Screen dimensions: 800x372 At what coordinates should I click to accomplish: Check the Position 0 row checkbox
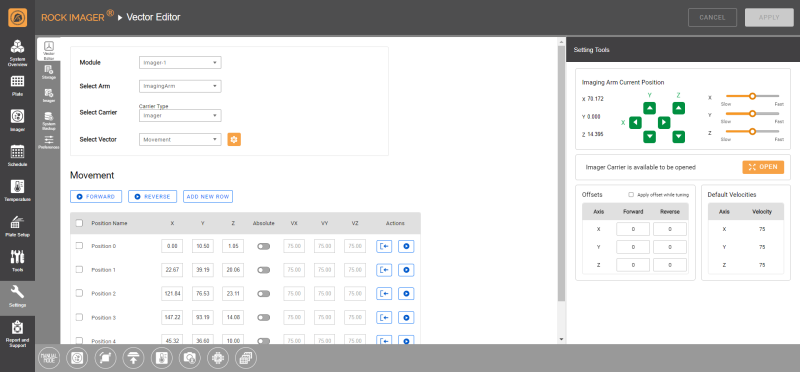[79, 246]
